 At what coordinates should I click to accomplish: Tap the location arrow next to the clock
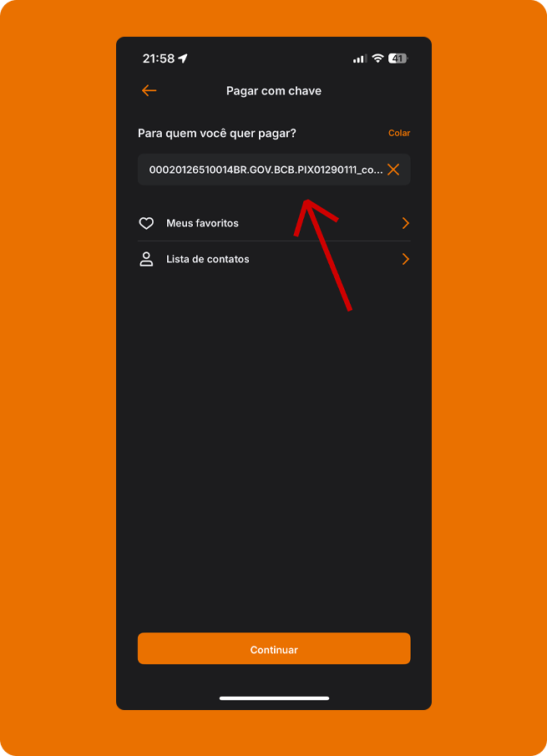click(183, 58)
